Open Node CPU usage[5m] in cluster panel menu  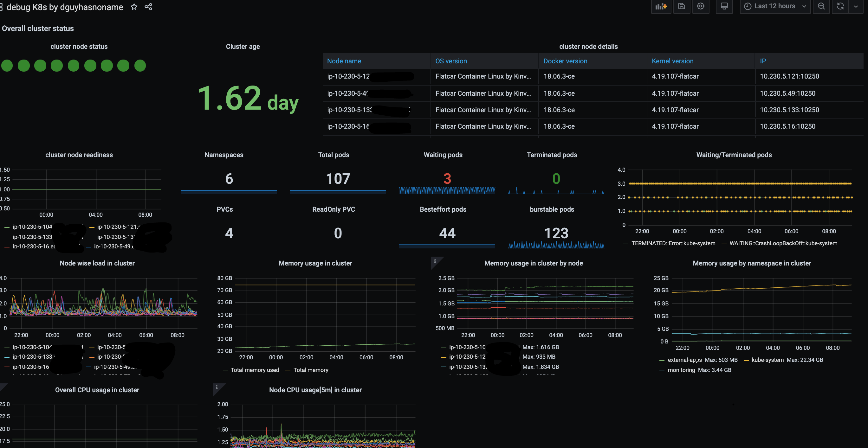315,390
